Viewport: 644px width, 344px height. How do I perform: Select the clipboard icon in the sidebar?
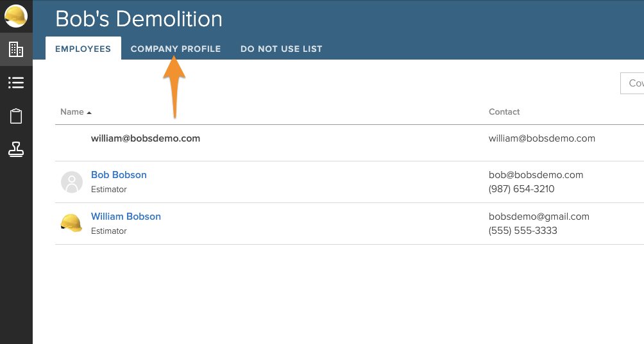click(x=16, y=116)
